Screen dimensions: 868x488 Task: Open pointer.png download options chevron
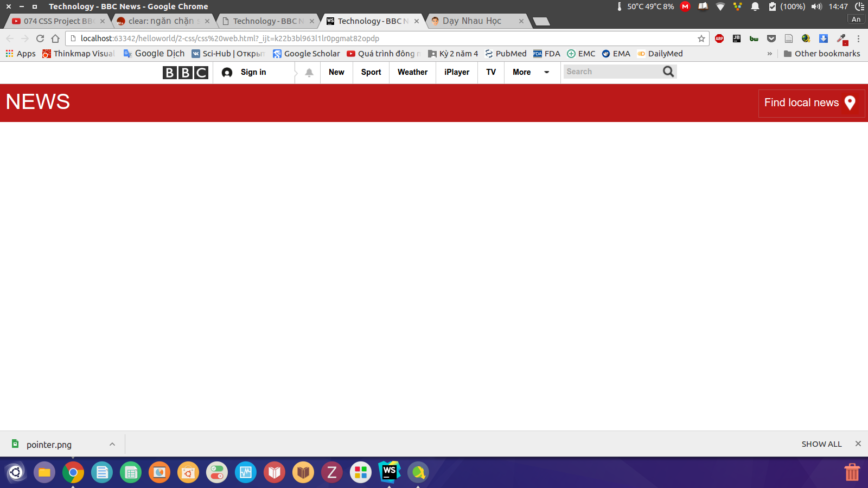pos(112,444)
